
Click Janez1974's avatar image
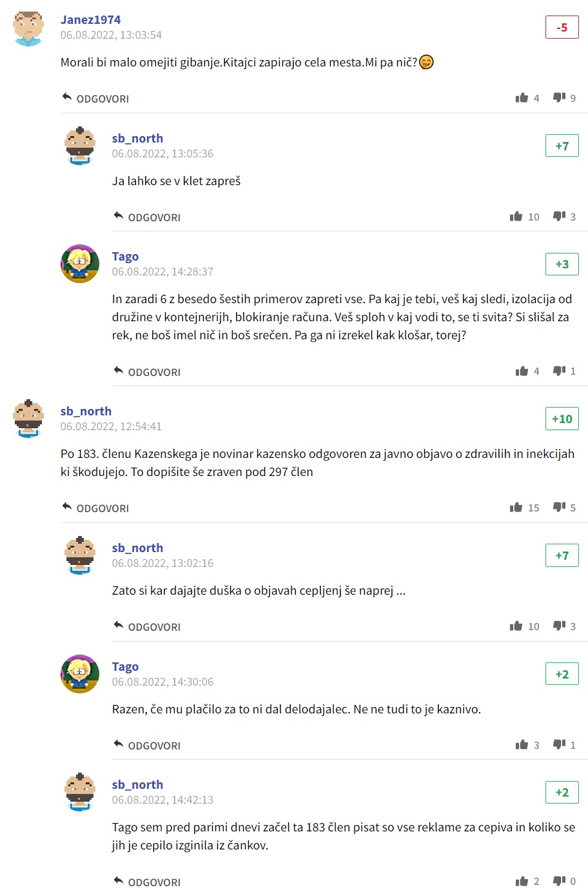click(x=28, y=29)
